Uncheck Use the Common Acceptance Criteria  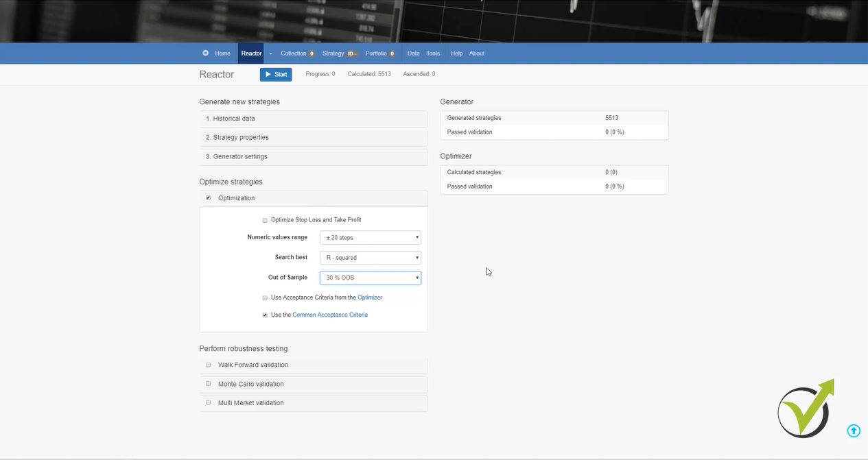(x=265, y=315)
